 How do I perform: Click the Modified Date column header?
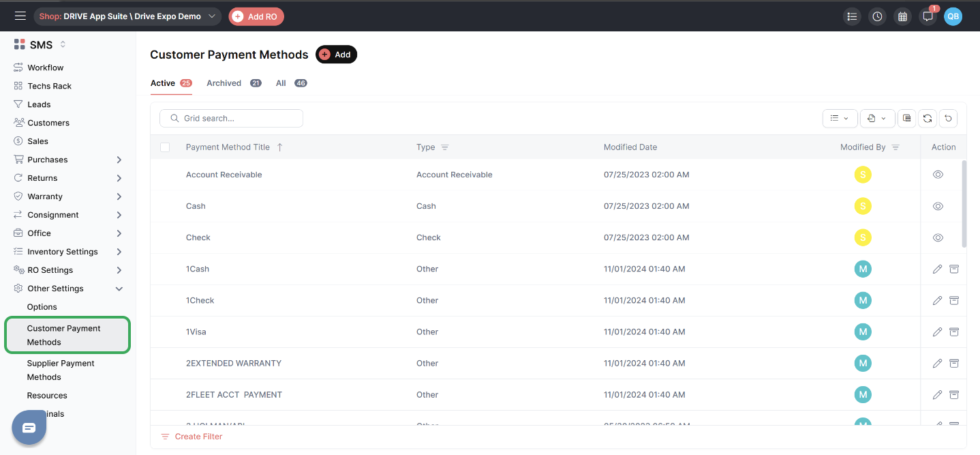(630, 147)
